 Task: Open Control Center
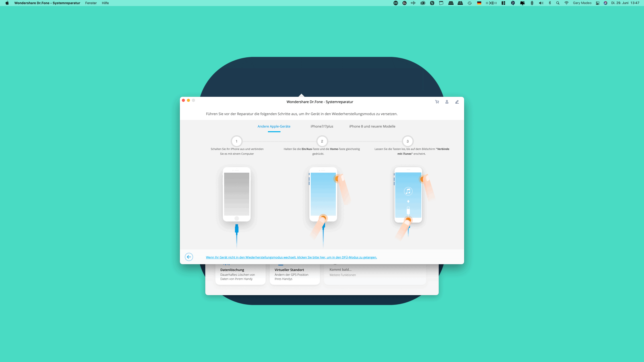tap(598, 3)
